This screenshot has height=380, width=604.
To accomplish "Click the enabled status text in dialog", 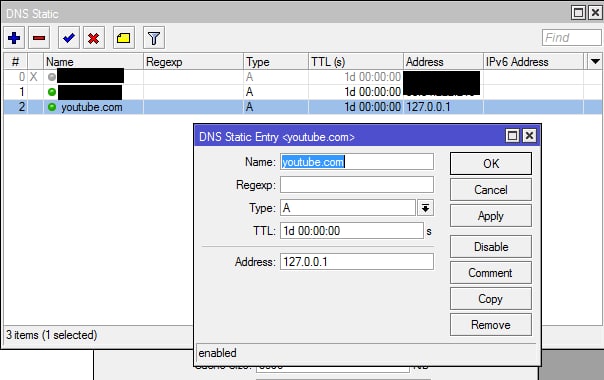I will pyautogui.click(x=217, y=353).
